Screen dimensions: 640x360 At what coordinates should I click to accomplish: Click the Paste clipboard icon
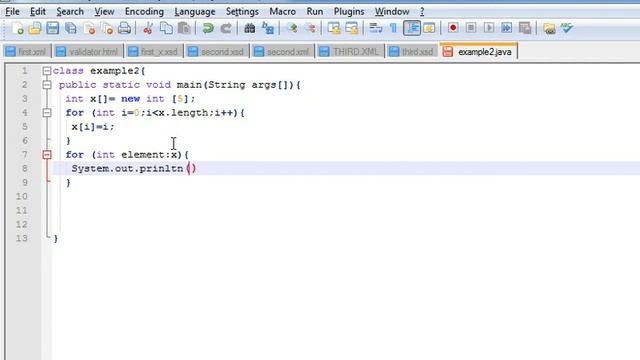(x=184, y=28)
